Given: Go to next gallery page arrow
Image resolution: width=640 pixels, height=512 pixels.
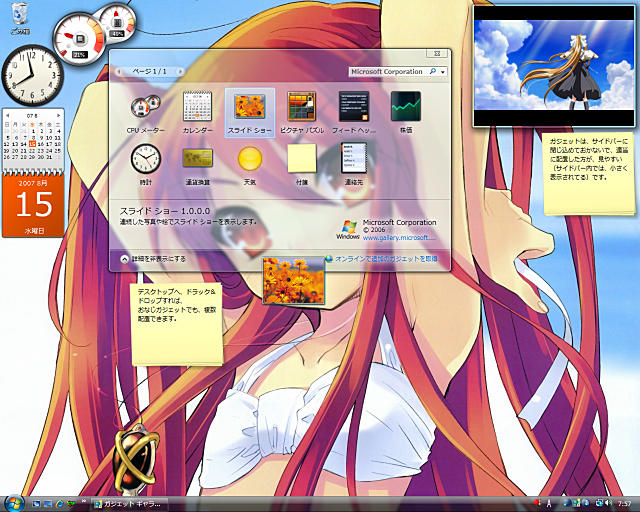Looking at the screenshot, I should (x=179, y=71).
